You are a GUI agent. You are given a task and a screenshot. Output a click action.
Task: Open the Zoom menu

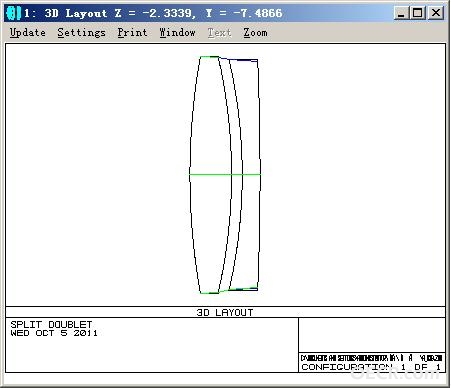pos(255,33)
